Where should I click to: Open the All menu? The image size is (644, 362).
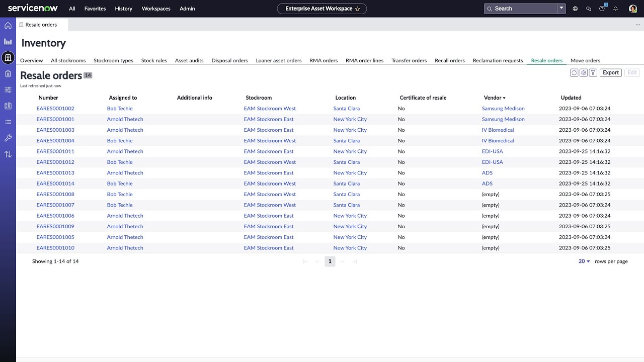click(x=72, y=9)
